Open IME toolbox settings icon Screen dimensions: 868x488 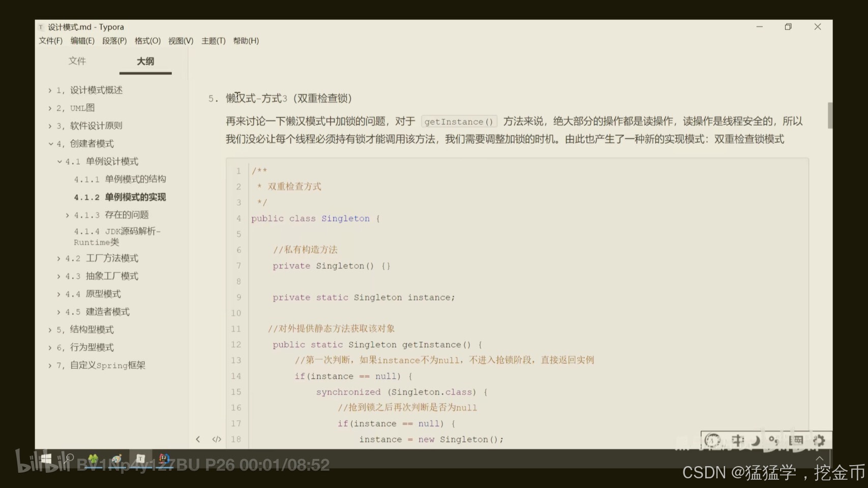tap(819, 440)
